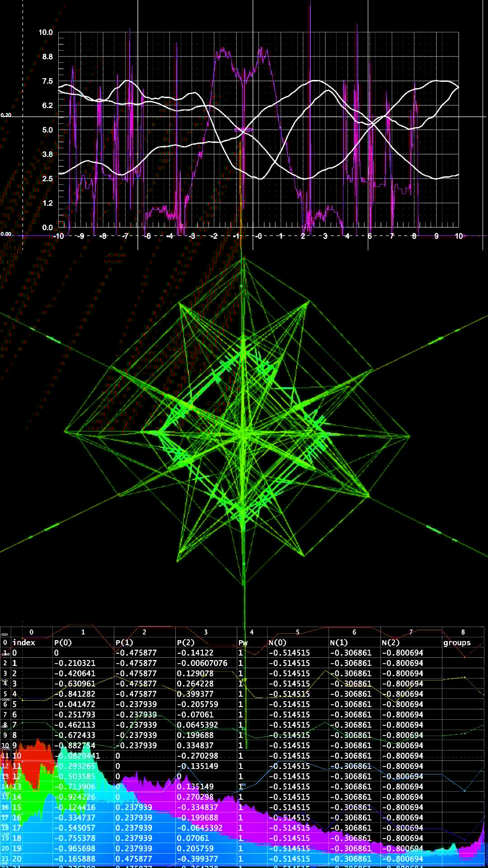Select the cell with value -0.00607076
Screen dimensions: 488x868
tap(202, 663)
